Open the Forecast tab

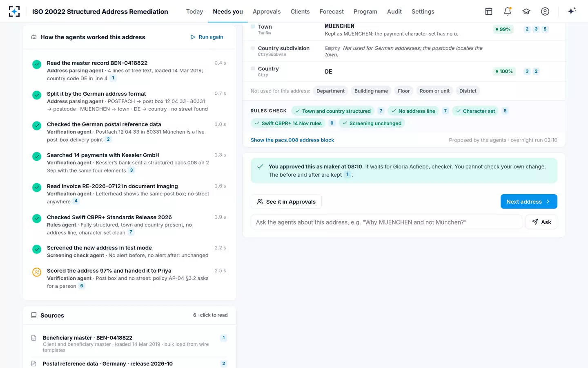click(x=332, y=11)
